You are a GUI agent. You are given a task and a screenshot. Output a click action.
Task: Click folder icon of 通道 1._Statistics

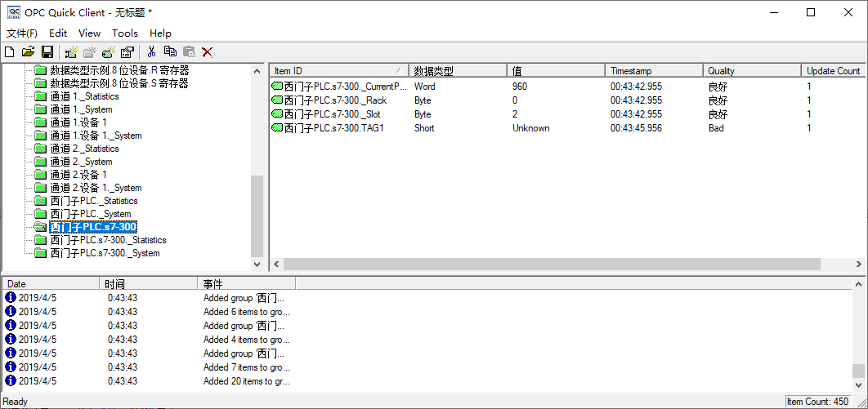(x=40, y=96)
